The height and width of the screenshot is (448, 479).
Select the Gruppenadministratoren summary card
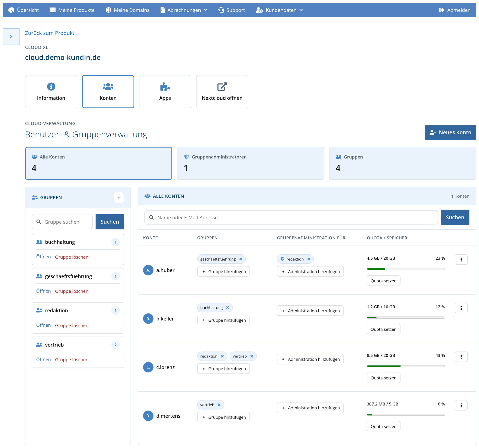pos(250,163)
